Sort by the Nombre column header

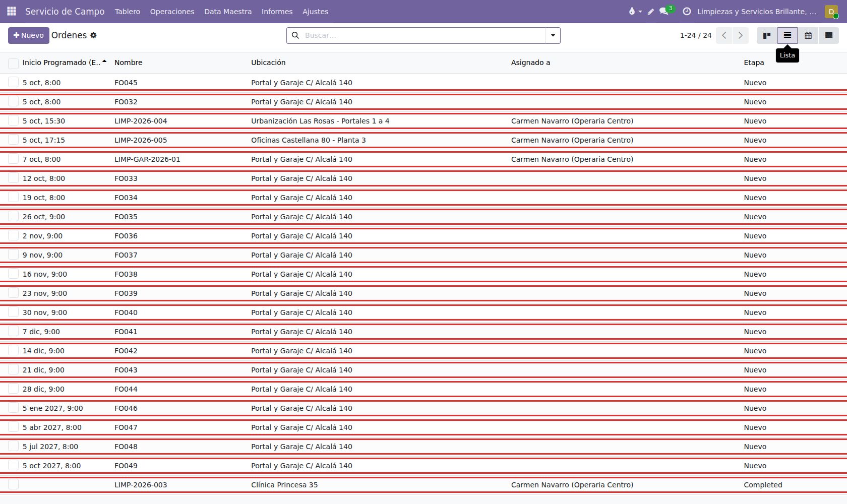129,62
